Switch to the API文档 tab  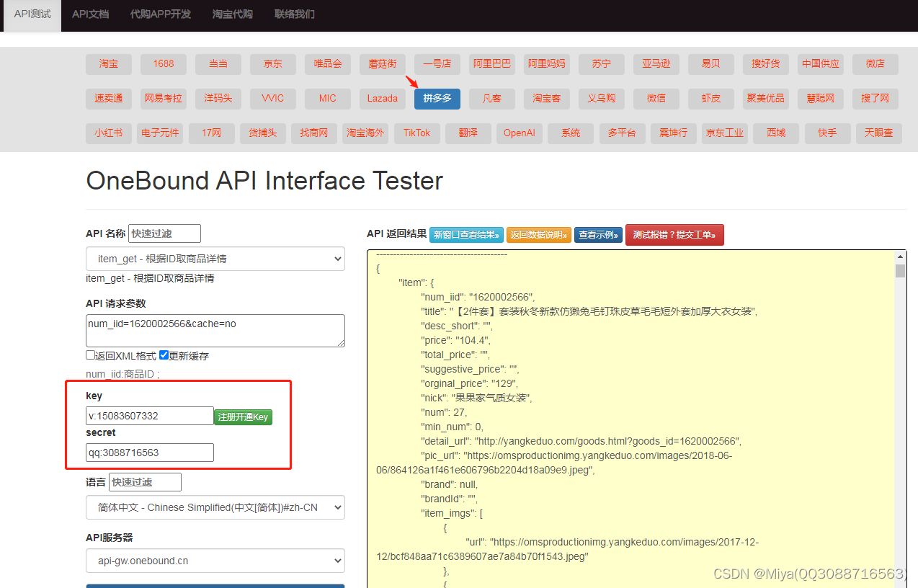pyautogui.click(x=90, y=14)
